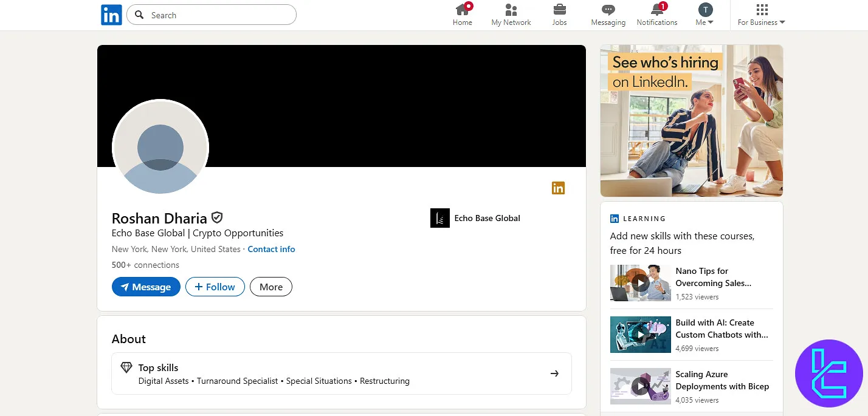Open the Echo Base Global company link

click(487, 218)
